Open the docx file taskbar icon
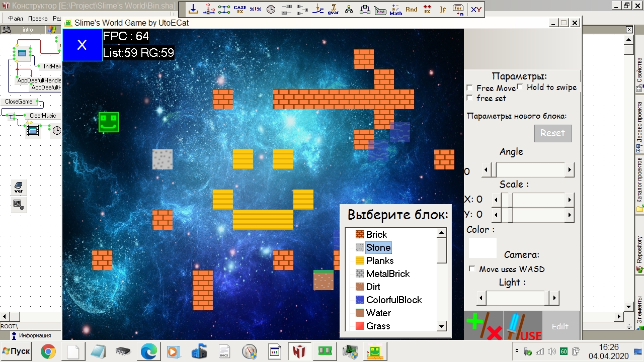The image size is (644, 362). 224,351
